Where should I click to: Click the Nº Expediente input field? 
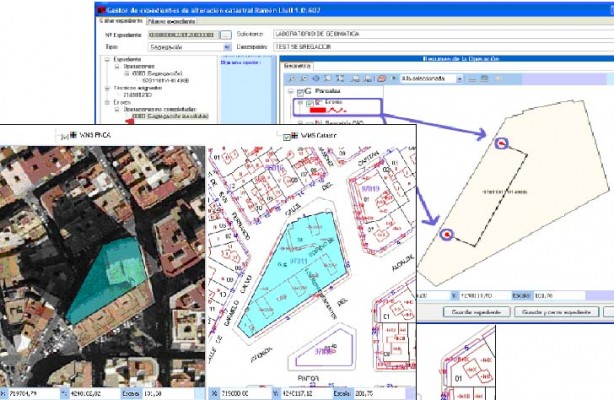point(184,35)
